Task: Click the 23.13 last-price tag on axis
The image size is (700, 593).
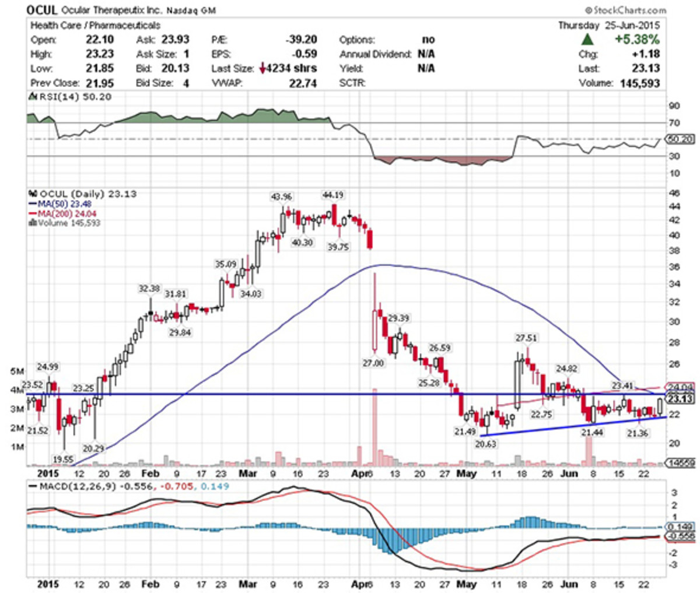Action: (x=679, y=399)
